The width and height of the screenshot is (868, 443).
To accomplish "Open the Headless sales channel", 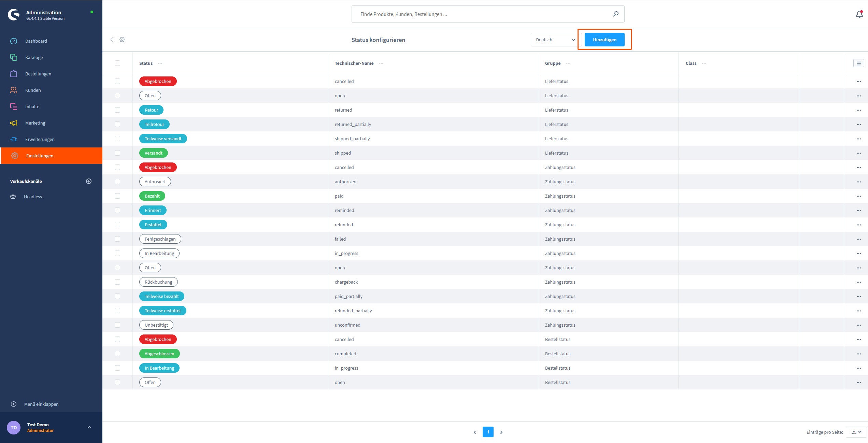I will coord(33,197).
